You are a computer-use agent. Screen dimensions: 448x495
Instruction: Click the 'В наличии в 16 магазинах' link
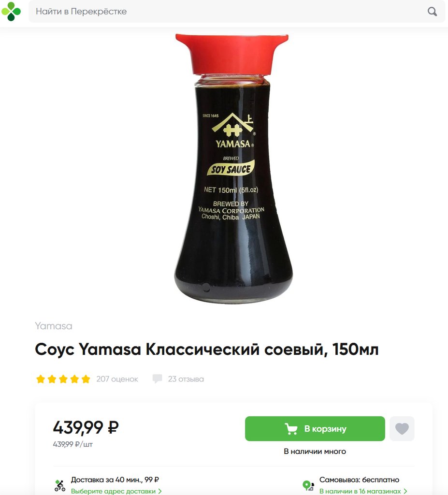[360, 491]
